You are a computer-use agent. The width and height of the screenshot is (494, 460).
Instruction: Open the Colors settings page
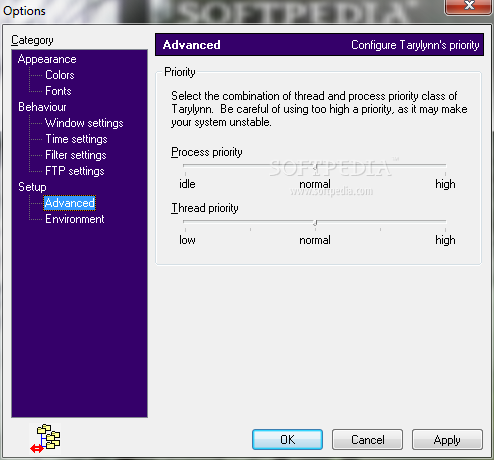[x=60, y=75]
